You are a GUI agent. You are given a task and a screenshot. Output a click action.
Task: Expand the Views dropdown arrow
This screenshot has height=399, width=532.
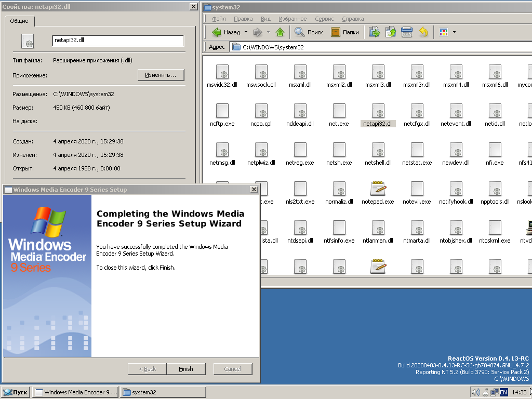tap(454, 32)
